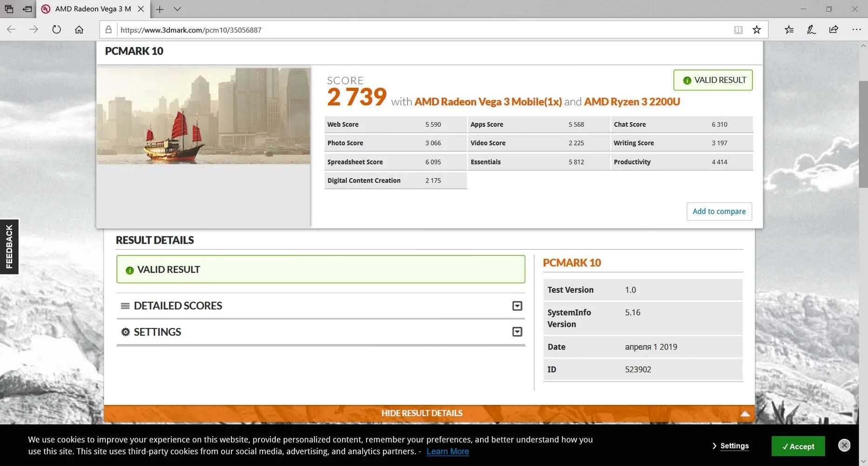Show tab previews chevron
The image size is (868, 466).
pyautogui.click(x=177, y=9)
